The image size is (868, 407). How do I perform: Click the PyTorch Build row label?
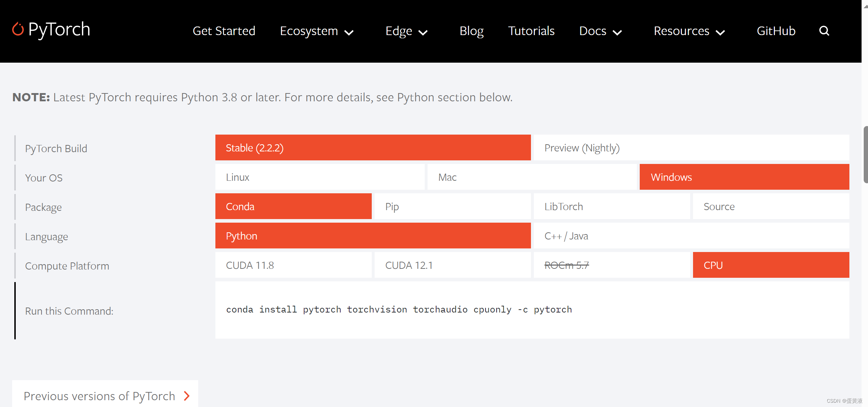(x=56, y=149)
